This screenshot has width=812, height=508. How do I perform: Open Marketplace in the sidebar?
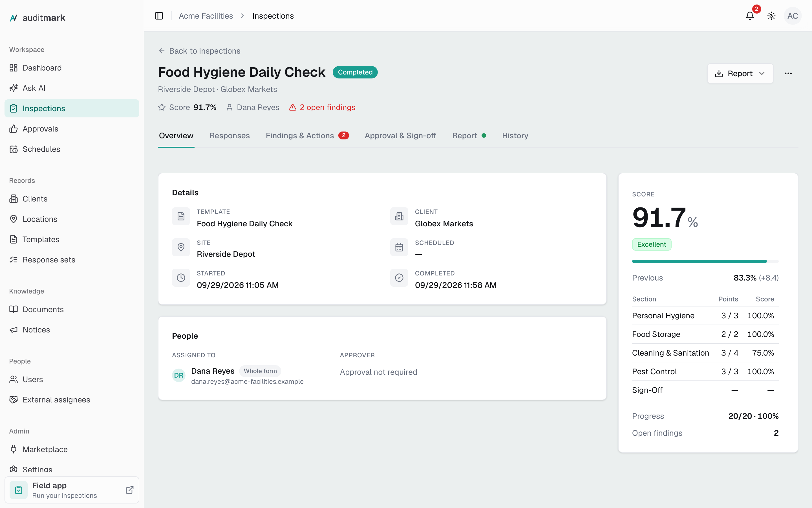point(72,449)
